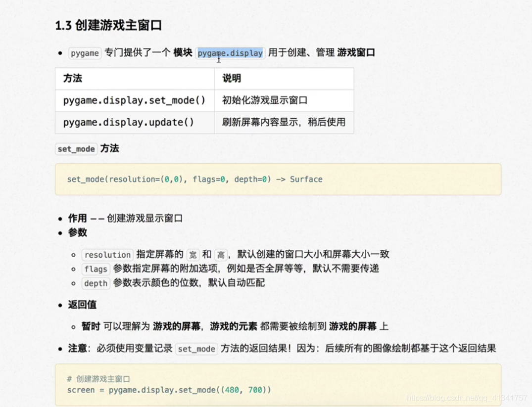Click the set_mode inline code badge
The height and width of the screenshot is (407, 532).
point(76,148)
